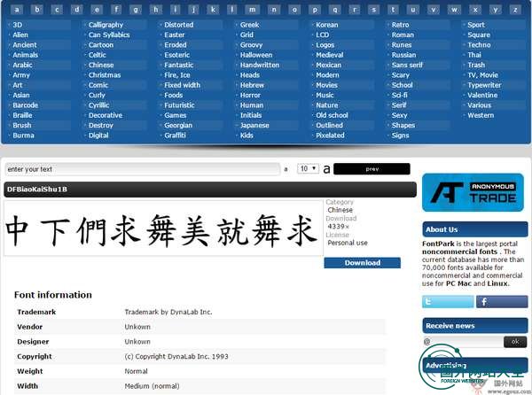Open fonts starting with letter p
The width and height of the screenshot is (532, 395).
click(315, 10)
